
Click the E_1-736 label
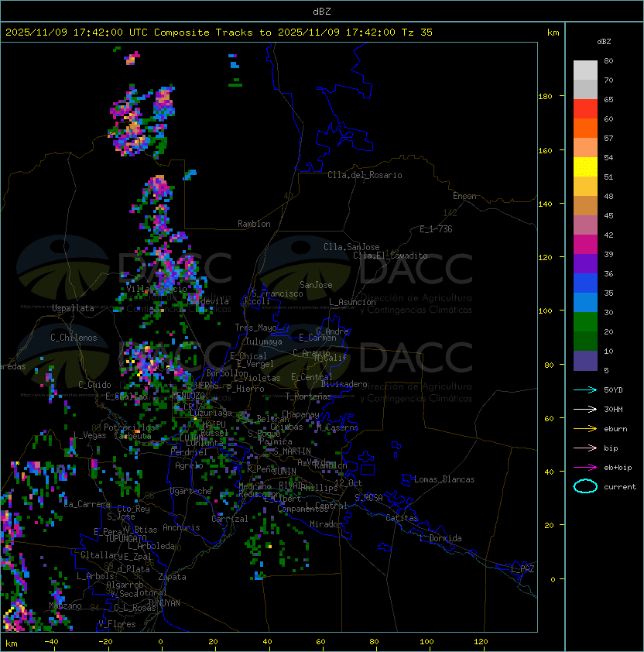pos(436,229)
